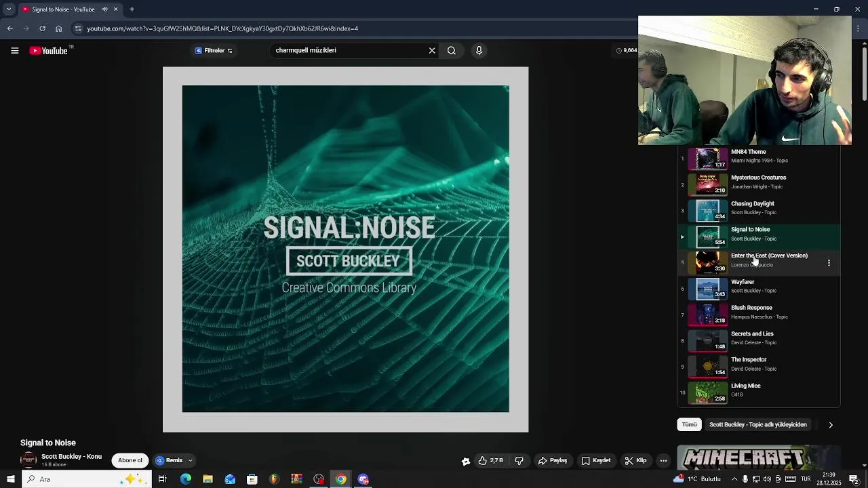Click the Abone ol subscribe button

point(130,461)
